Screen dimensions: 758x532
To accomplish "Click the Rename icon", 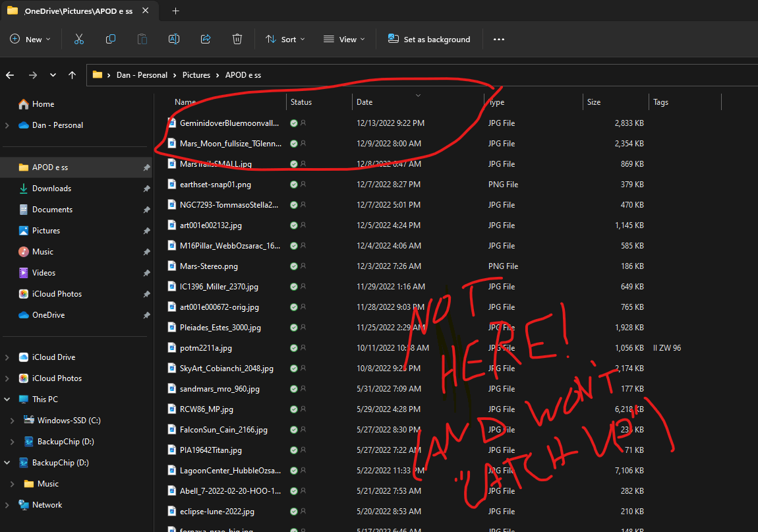I will click(x=174, y=39).
